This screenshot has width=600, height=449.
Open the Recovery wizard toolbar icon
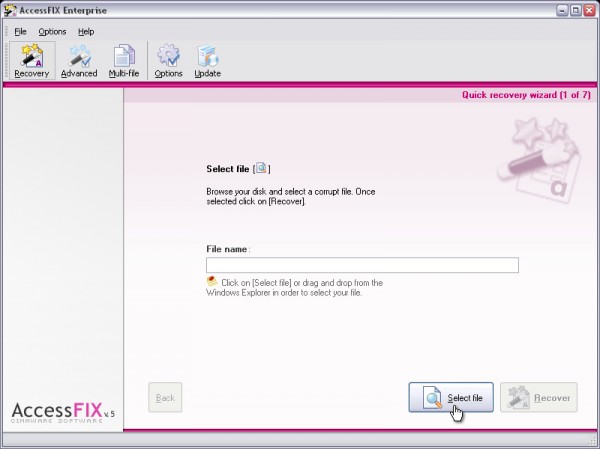[x=32, y=61]
